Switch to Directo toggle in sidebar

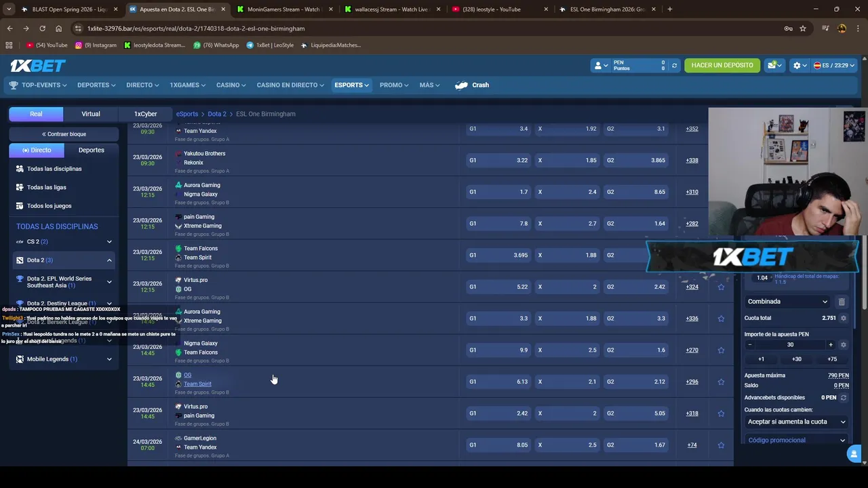(x=37, y=150)
